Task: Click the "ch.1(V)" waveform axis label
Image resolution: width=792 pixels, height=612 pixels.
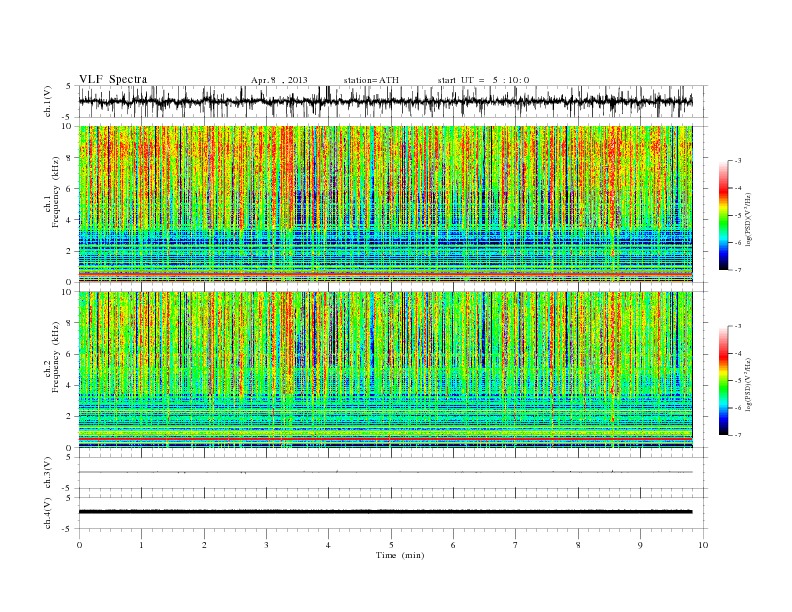Action: (x=48, y=101)
